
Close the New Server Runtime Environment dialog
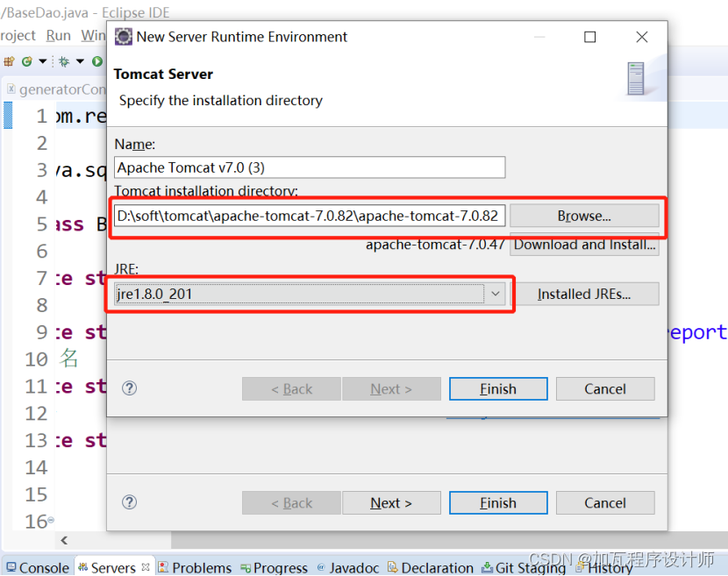pyautogui.click(x=642, y=37)
